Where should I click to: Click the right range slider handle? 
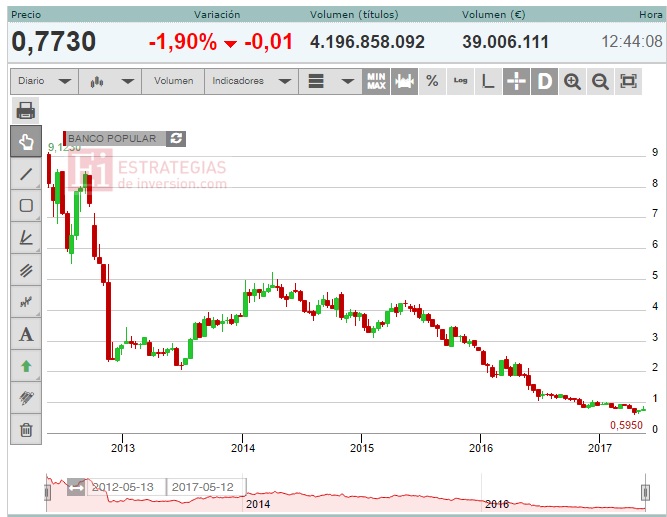coord(645,492)
